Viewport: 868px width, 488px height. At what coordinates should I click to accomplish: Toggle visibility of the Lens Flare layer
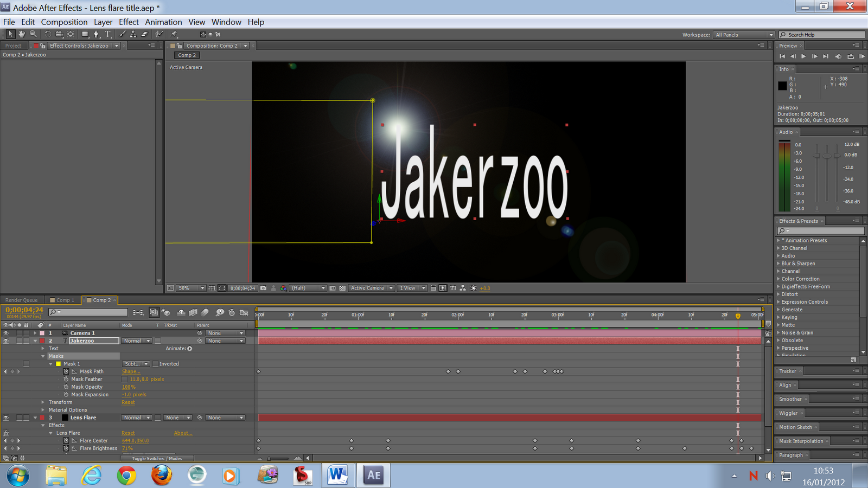[x=6, y=418]
